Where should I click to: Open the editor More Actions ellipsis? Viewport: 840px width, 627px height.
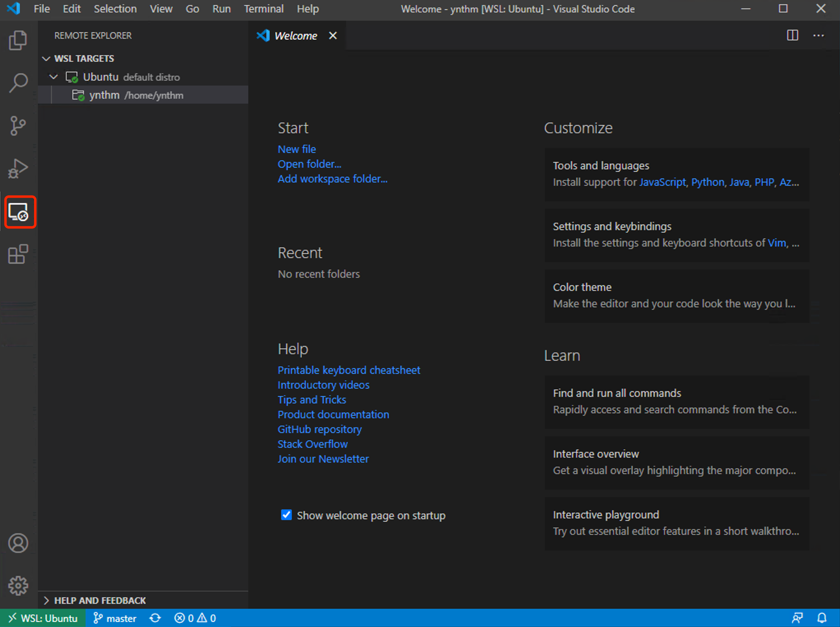click(x=819, y=35)
